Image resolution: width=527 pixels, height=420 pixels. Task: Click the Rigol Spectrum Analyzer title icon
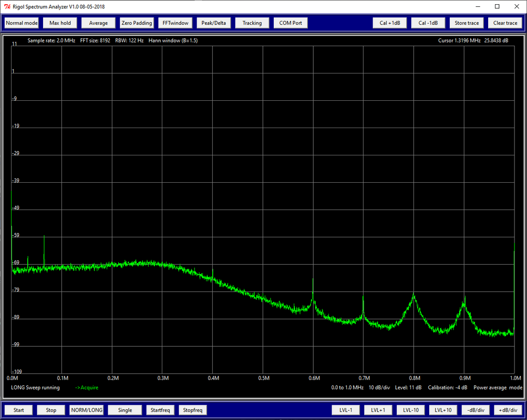click(x=7, y=7)
